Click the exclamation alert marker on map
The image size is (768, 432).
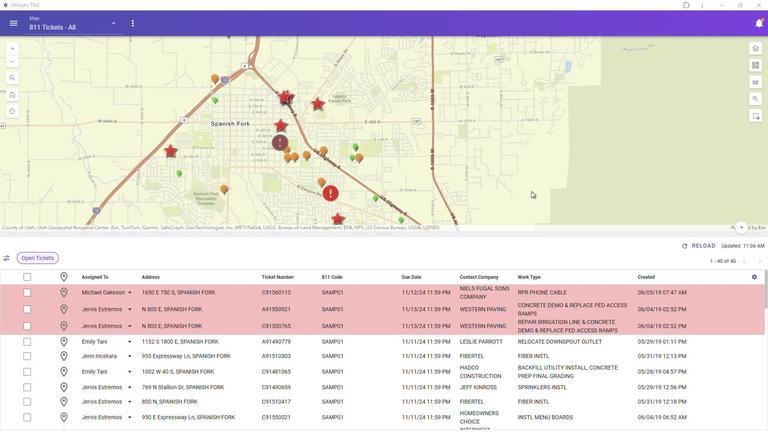pyautogui.click(x=330, y=193)
